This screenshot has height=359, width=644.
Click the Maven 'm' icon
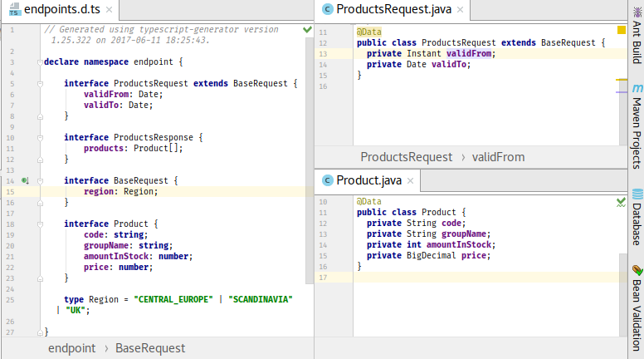[637, 88]
